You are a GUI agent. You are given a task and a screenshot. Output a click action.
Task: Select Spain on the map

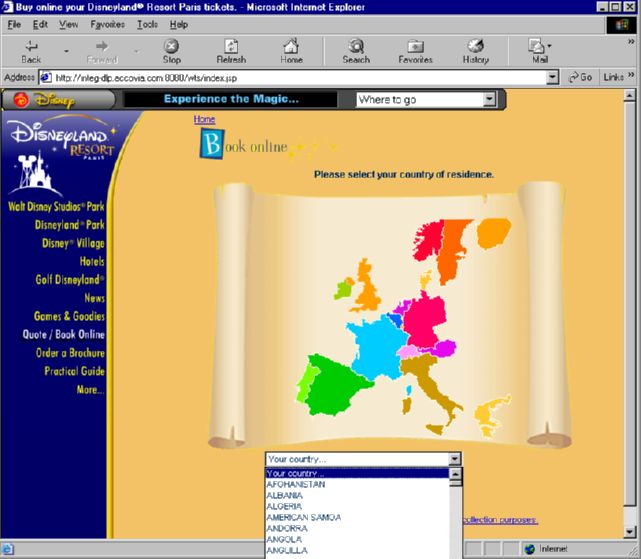tap(337, 386)
